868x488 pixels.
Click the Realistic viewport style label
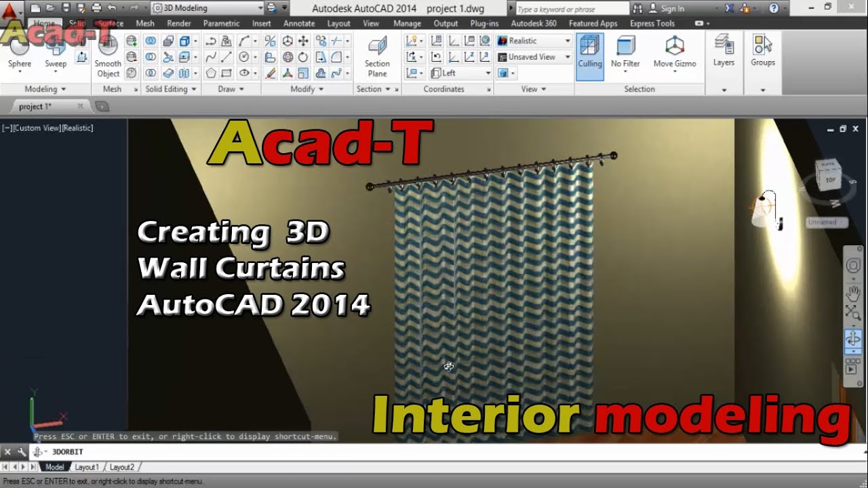pyautogui.click(x=78, y=128)
